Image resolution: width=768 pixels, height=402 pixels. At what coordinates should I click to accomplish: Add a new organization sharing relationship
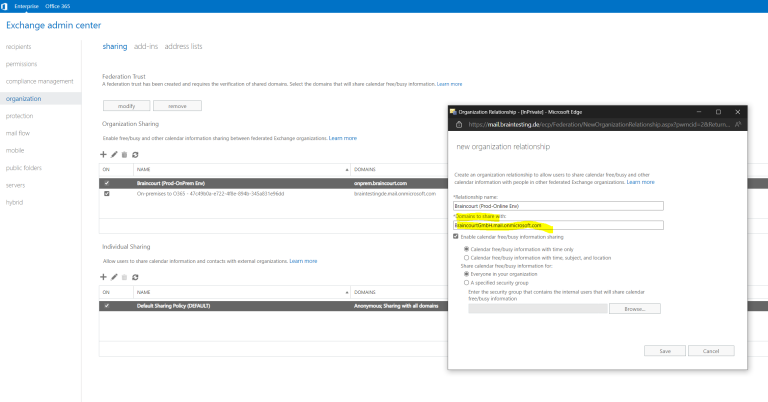pyautogui.click(x=103, y=155)
